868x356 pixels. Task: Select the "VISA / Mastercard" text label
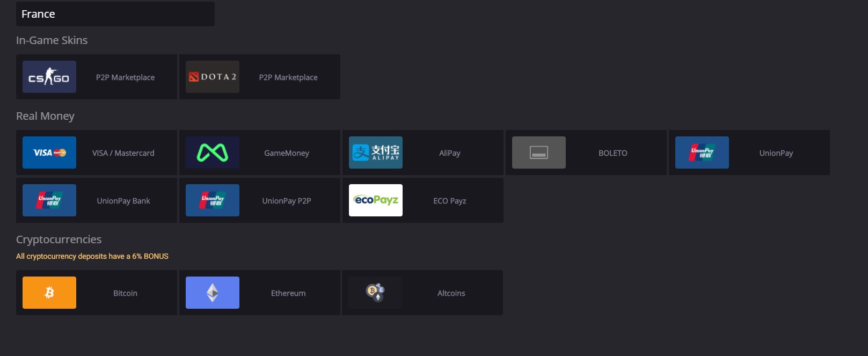coord(123,153)
